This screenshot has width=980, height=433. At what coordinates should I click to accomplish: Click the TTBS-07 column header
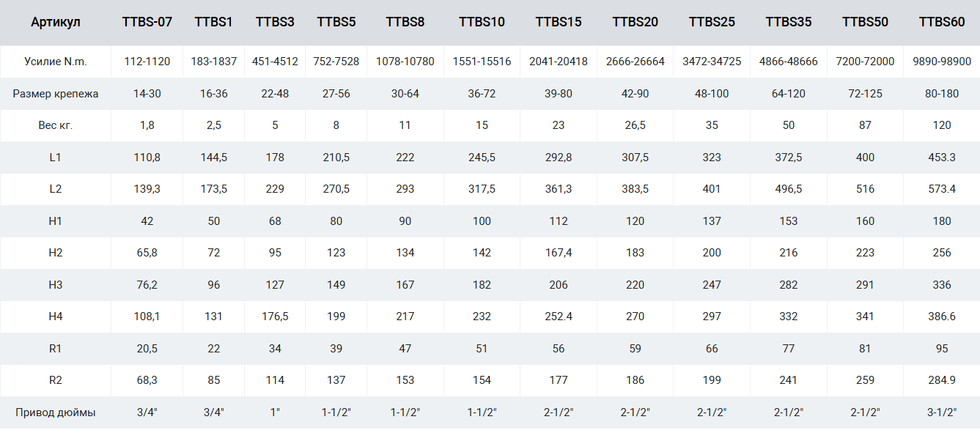tap(147, 22)
